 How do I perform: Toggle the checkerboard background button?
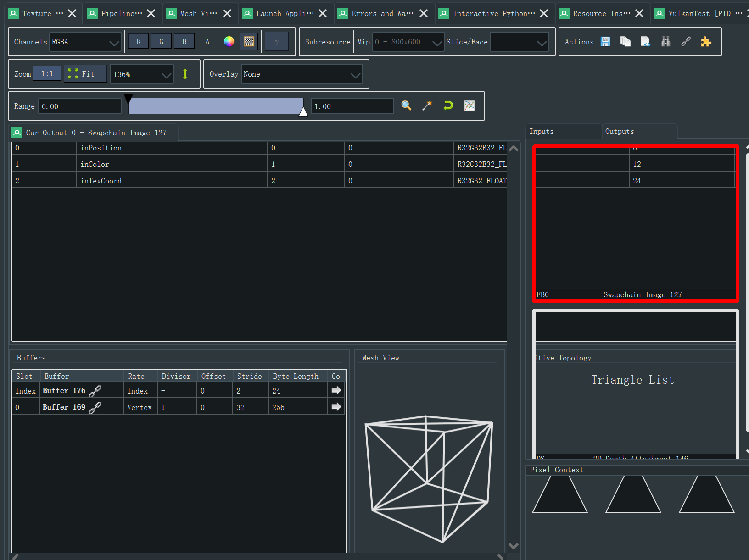(x=249, y=42)
